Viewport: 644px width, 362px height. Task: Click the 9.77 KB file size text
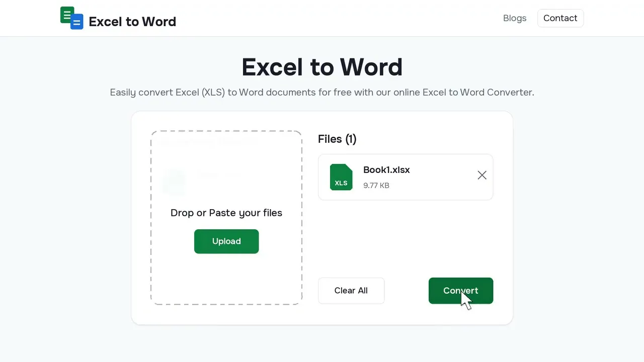(x=376, y=186)
